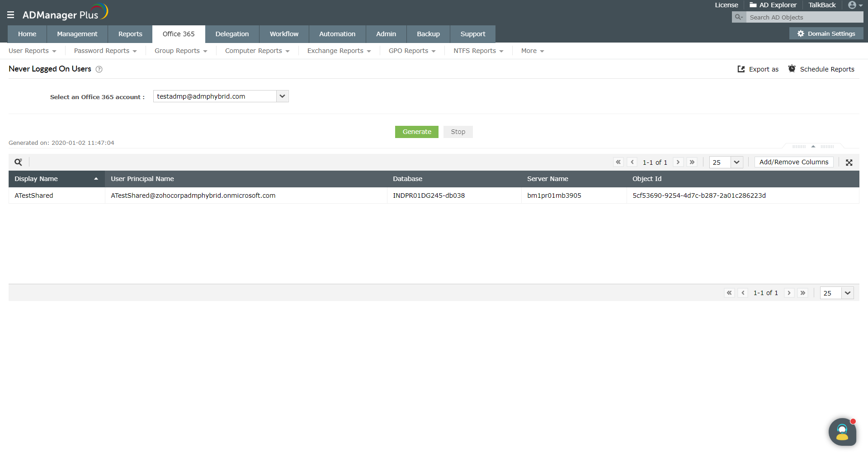Open help for Never Logged On Users
868x458 pixels.
coord(99,69)
